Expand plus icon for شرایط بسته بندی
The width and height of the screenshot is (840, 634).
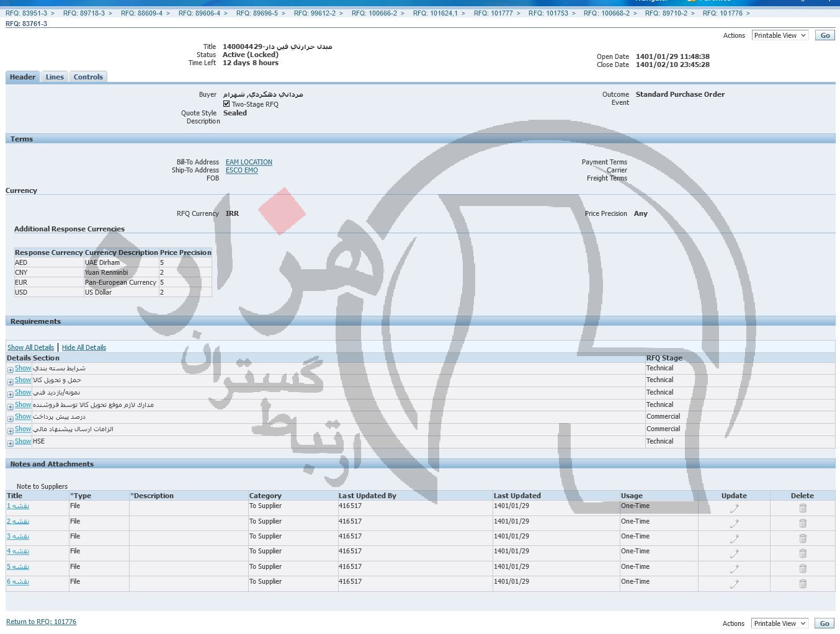click(x=11, y=370)
